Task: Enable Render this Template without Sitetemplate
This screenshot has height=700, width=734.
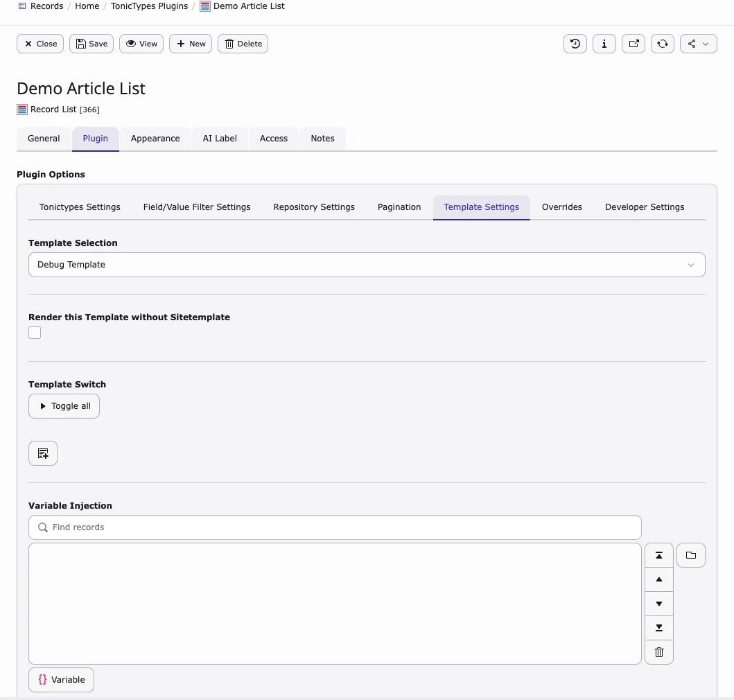Action: 35,333
